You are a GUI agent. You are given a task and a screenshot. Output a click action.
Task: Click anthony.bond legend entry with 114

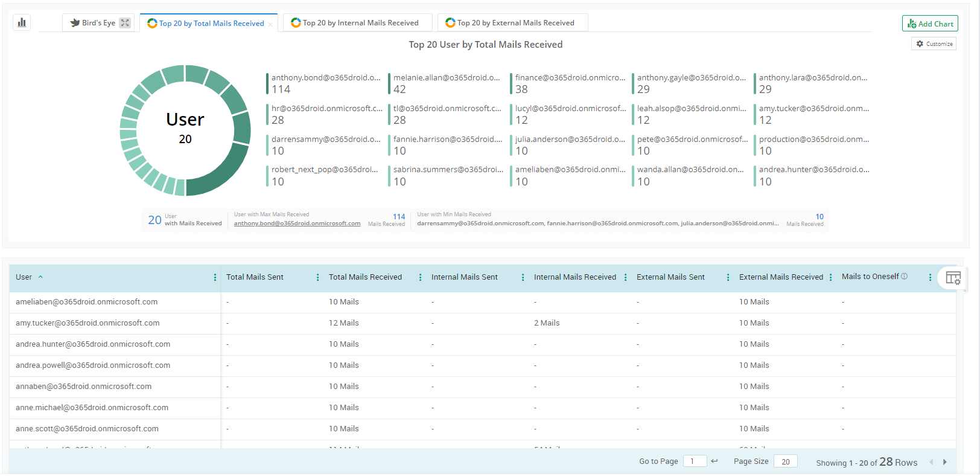click(323, 83)
